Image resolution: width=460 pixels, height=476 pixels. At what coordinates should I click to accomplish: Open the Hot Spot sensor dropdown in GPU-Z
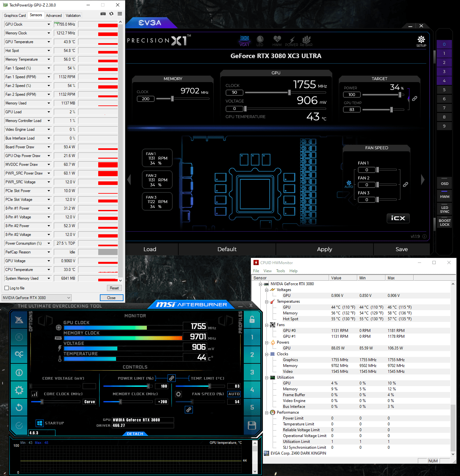coord(49,51)
